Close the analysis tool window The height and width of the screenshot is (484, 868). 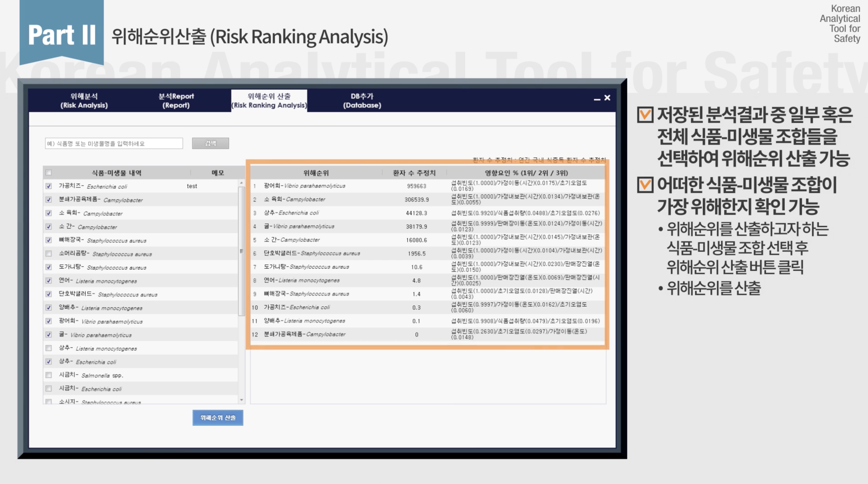pyautogui.click(x=607, y=98)
